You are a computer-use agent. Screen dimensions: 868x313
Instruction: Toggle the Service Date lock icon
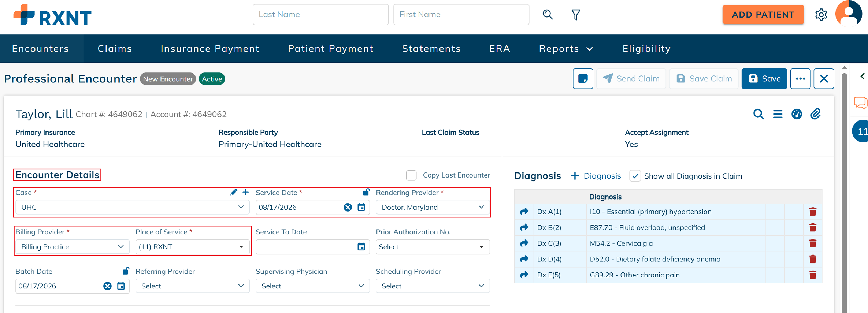(366, 192)
